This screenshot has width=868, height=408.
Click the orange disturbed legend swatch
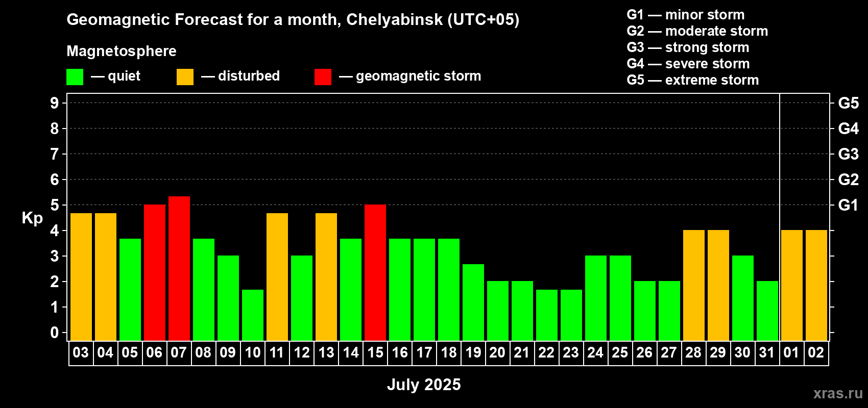click(x=185, y=77)
